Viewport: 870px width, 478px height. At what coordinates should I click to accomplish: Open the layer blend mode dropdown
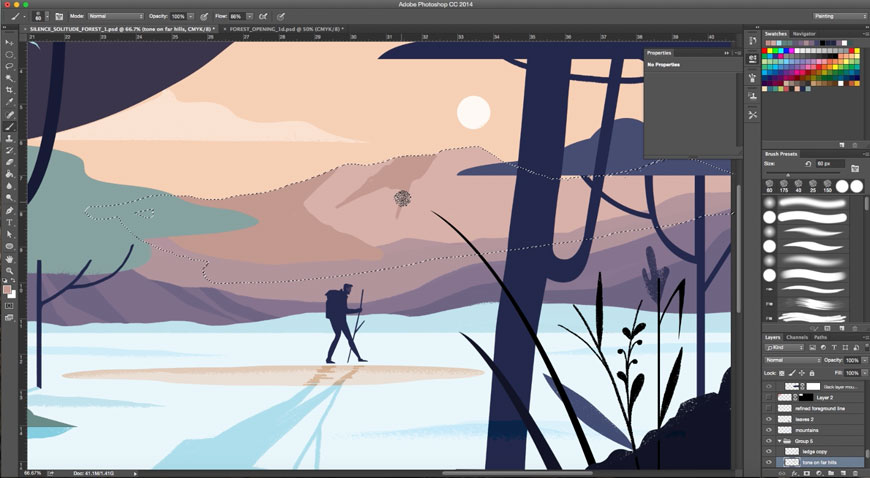[x=793, y=360]
